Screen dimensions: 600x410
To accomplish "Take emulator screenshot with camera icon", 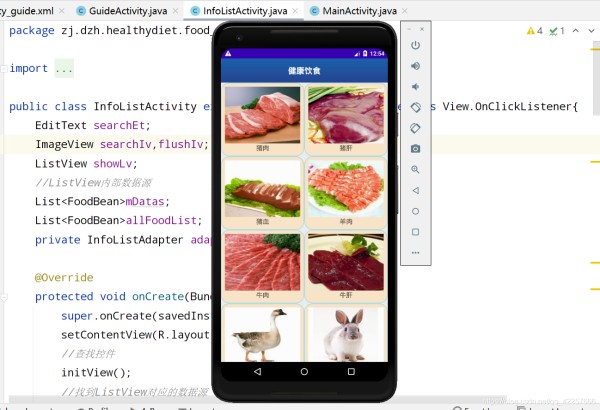I will tap(416, 149).
